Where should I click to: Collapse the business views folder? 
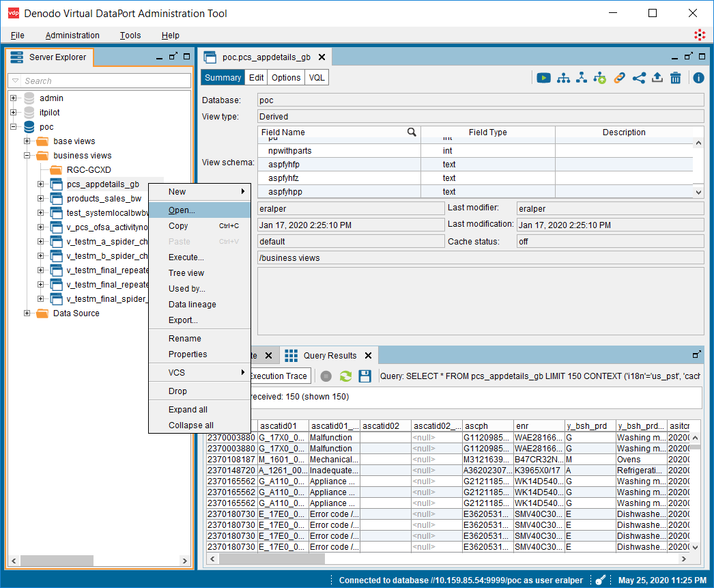pyautogui.click(x=27, y=155)
